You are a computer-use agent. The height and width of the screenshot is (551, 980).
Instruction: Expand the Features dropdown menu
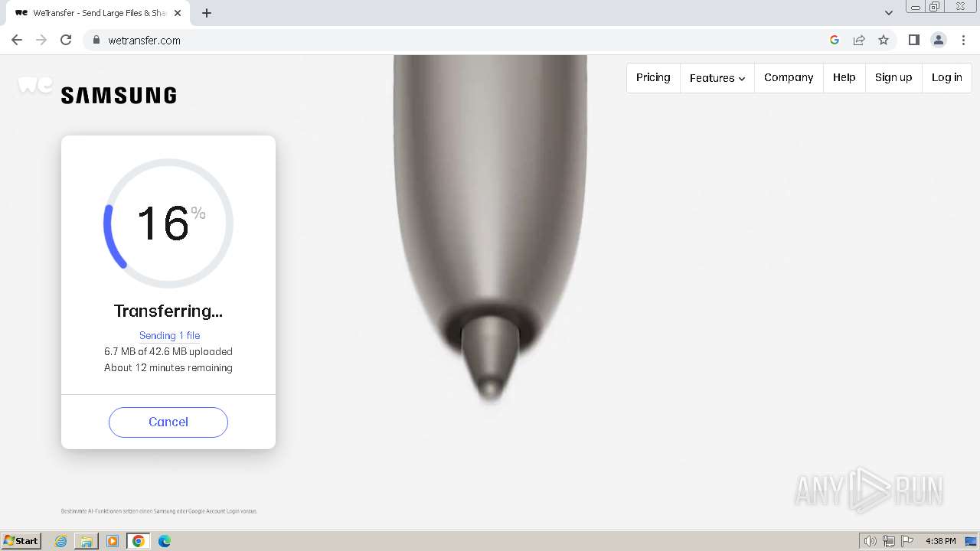[x=717, y=77]
